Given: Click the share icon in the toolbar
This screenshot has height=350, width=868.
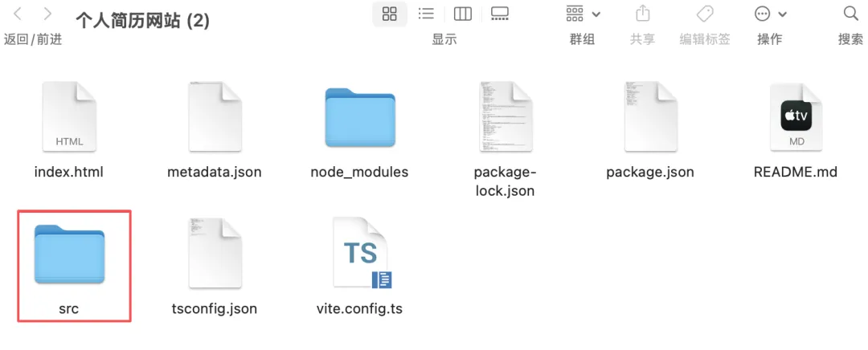Looking at the screenshot, I should click(642, 14).
